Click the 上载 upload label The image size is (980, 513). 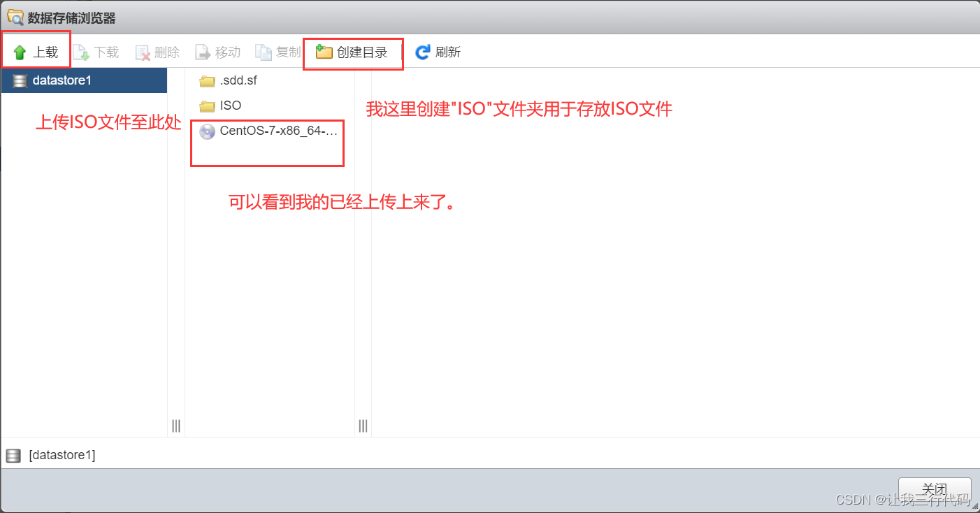(x=45, y=52)
